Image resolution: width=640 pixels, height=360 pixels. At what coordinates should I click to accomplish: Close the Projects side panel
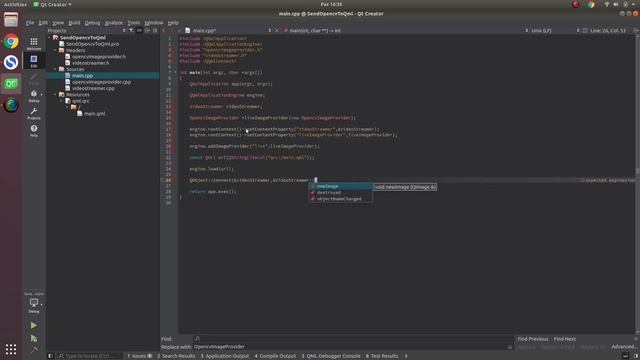155,31
